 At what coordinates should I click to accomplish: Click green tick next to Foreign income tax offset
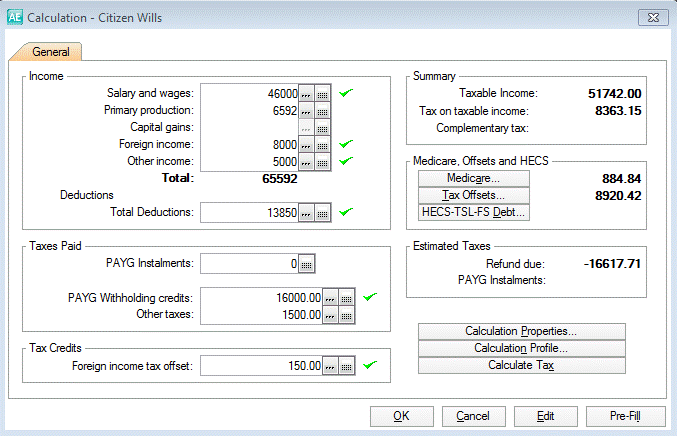[x=369, y=366]
